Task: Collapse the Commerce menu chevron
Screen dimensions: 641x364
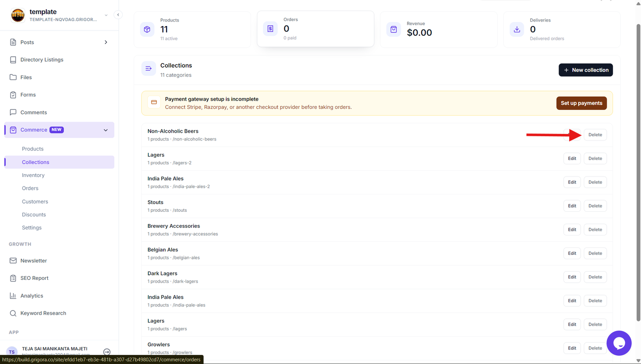Action: click(x=106, y=130)
